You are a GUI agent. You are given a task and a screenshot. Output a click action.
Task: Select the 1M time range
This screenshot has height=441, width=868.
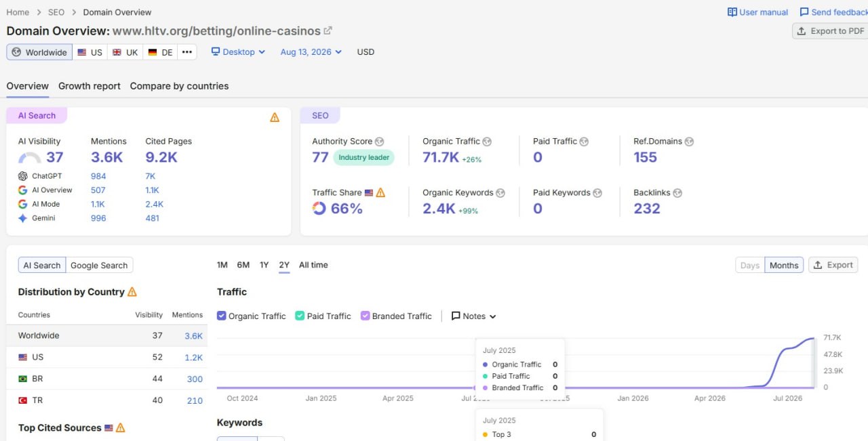[x=222, y=265]
